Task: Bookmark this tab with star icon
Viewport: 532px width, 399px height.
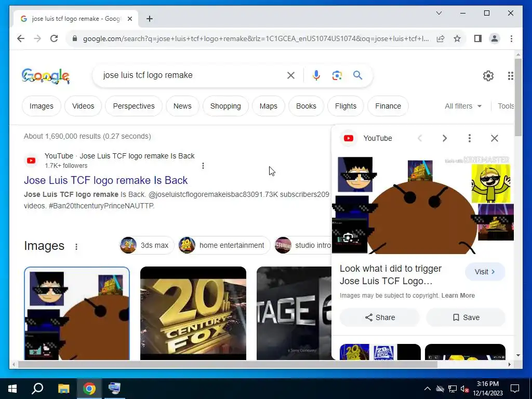Action: click(x=457, y=38)
